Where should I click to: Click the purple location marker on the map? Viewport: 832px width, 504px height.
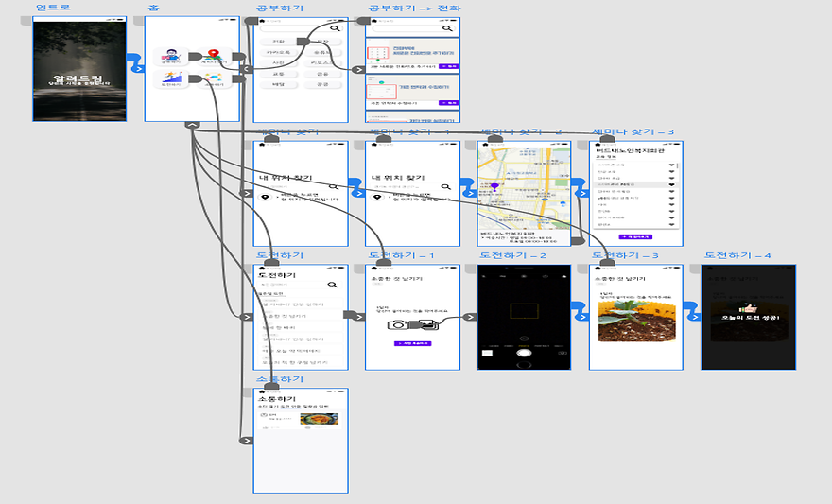pyautogui.click(x=493, y=187)
